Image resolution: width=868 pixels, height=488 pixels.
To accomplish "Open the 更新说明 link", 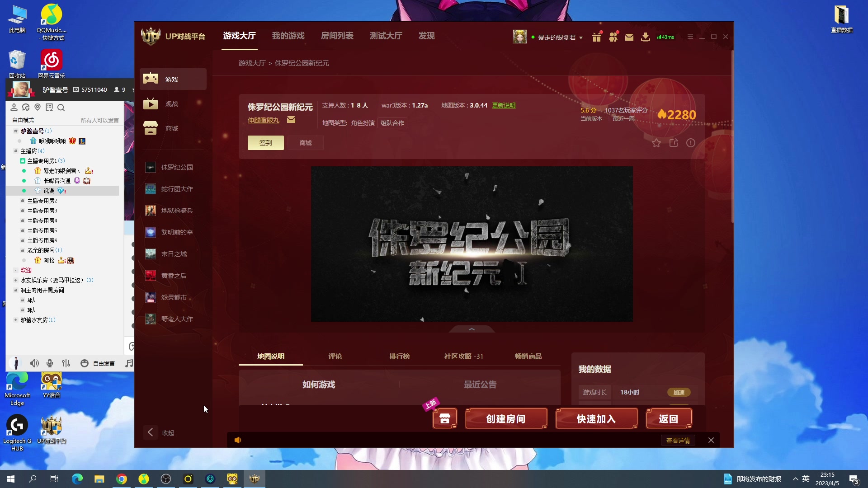I will pos(504,105).
